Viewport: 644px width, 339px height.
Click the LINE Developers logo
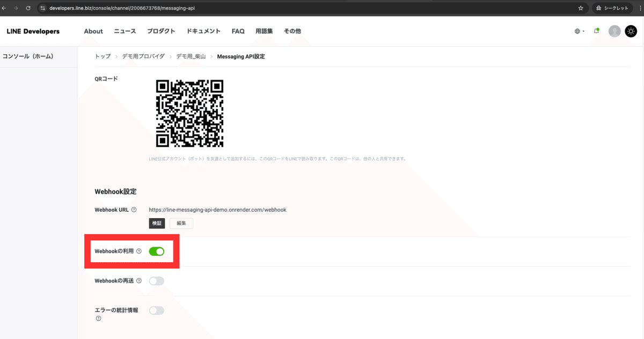tap(33, 31)
